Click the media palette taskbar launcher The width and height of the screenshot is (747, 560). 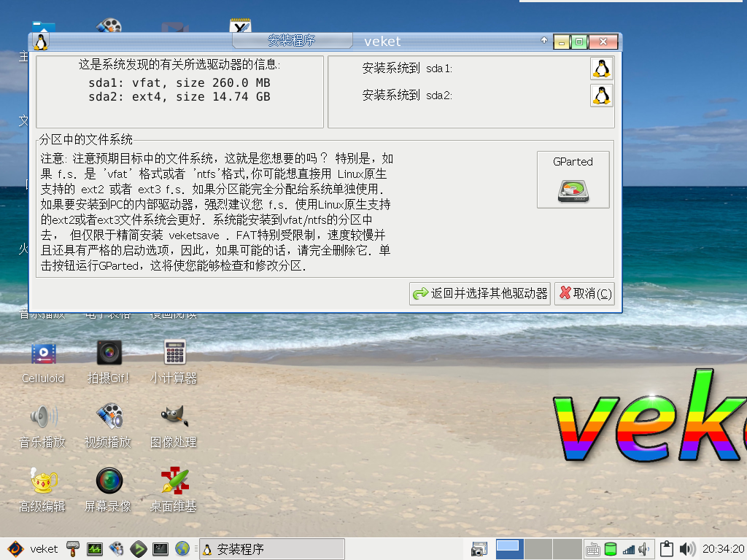[116, 549]
